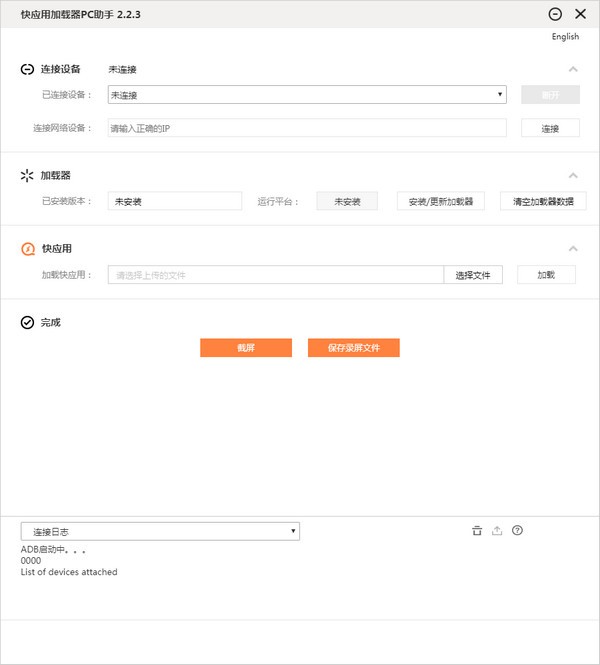The width and height of the screenshot is (600, 665).
Task: Click the 快应用 quick app icon
Action: [x=27, y=249]
